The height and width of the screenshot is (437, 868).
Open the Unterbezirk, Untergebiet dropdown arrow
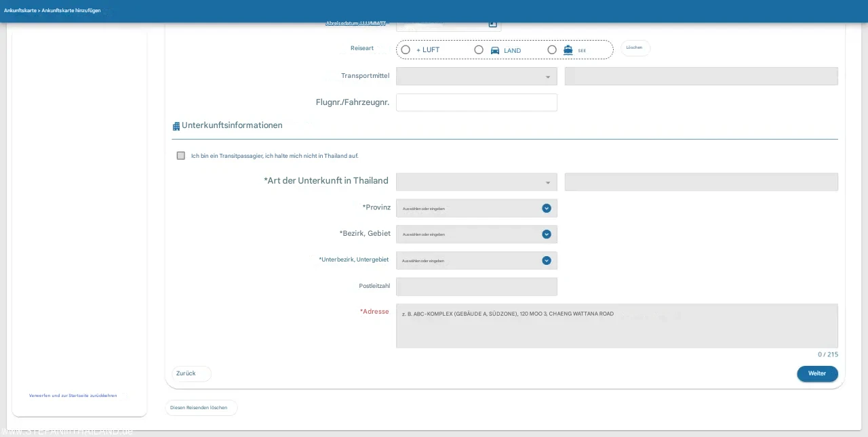[x=547, y=261]
